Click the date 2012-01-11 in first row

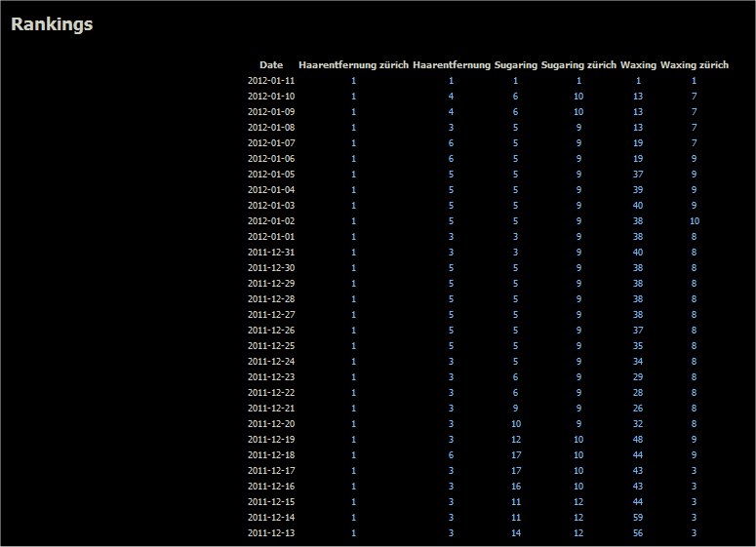(x=271, y=81)
